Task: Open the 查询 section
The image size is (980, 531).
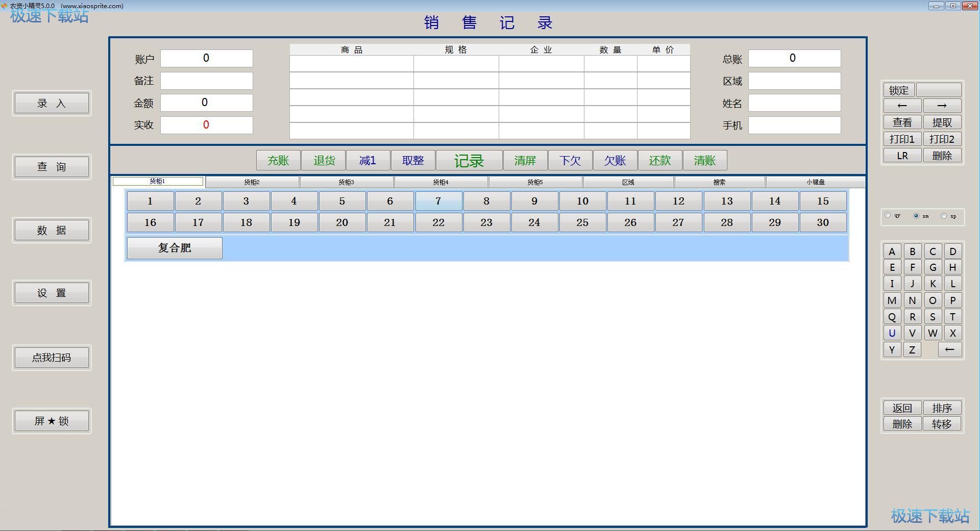Action: 52,167
